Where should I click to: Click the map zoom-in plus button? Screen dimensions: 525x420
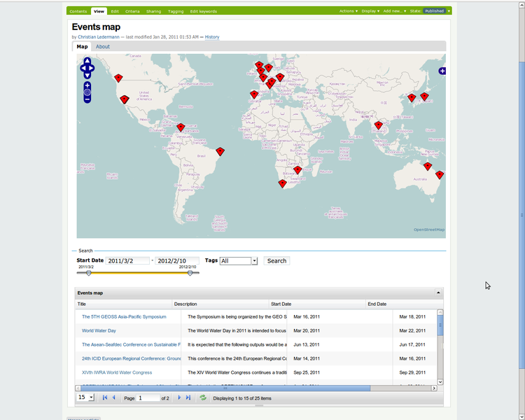coord(87,85)
